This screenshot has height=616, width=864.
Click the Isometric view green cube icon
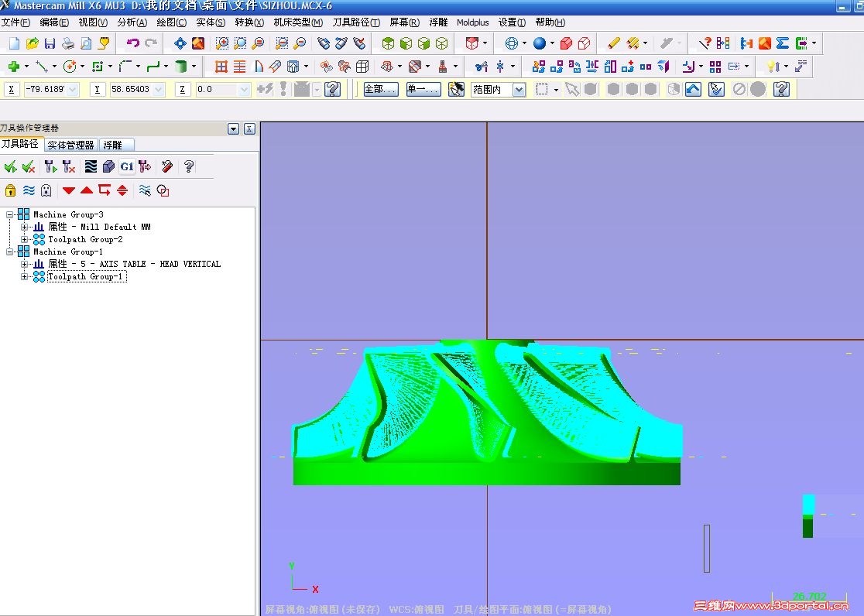coord(388,43)
